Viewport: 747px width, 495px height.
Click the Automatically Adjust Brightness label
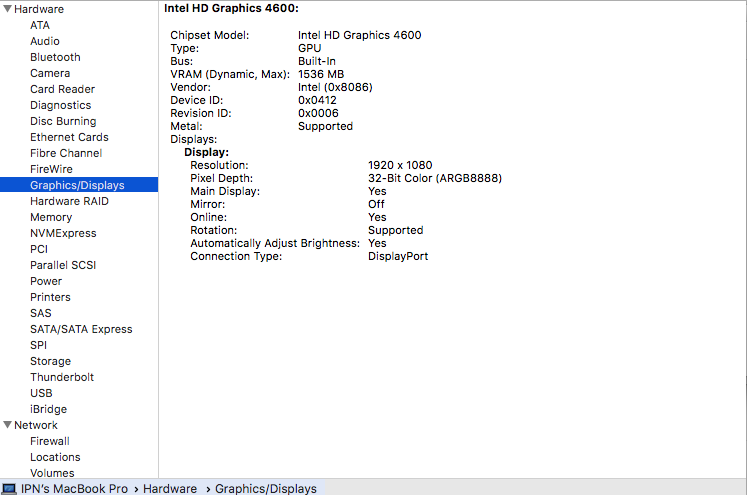[x=275, y=243]
